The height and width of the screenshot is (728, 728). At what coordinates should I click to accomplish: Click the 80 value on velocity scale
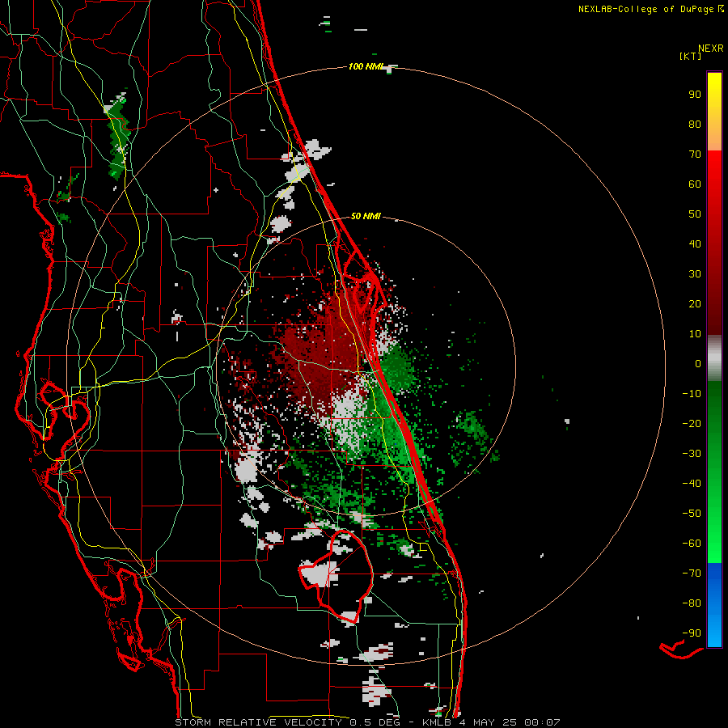point(695,124)
